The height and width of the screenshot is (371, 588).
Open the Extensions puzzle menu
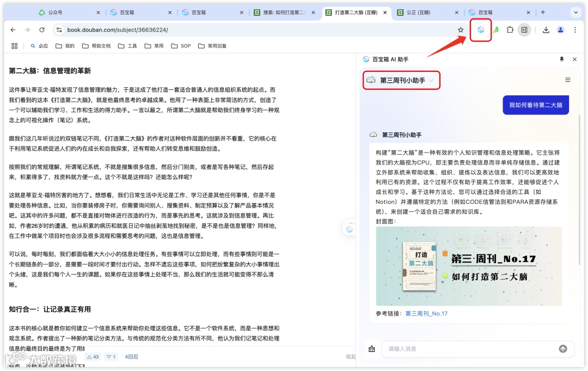pos(510,29)
